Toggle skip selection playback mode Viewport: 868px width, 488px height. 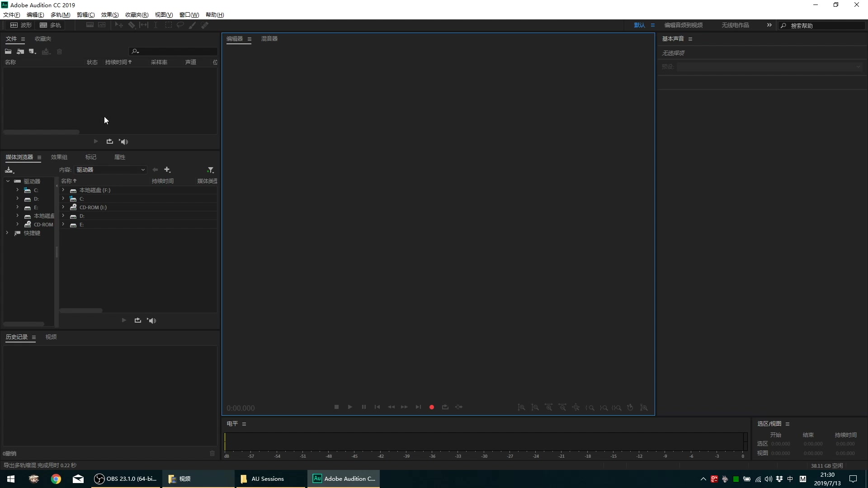[x=459, y=407]
